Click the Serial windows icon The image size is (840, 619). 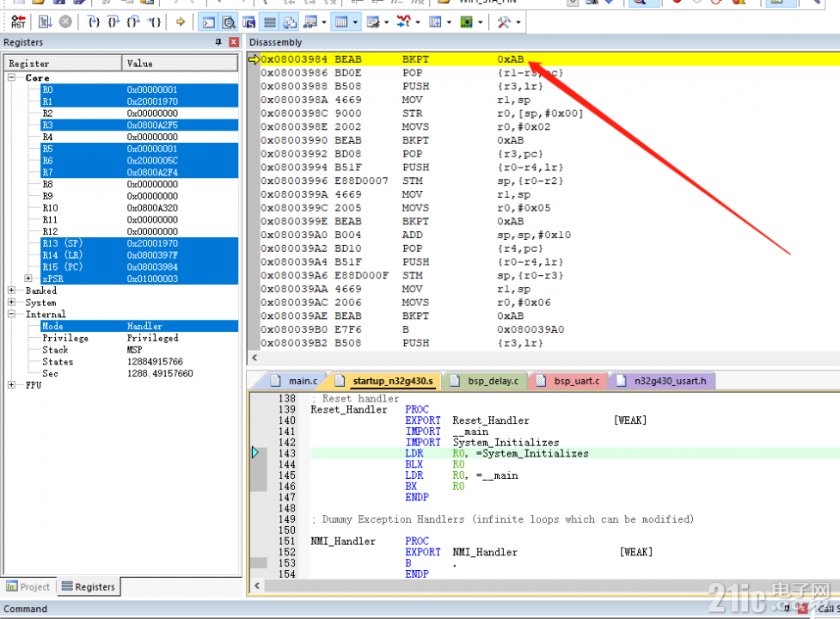[x=373, y=22]
